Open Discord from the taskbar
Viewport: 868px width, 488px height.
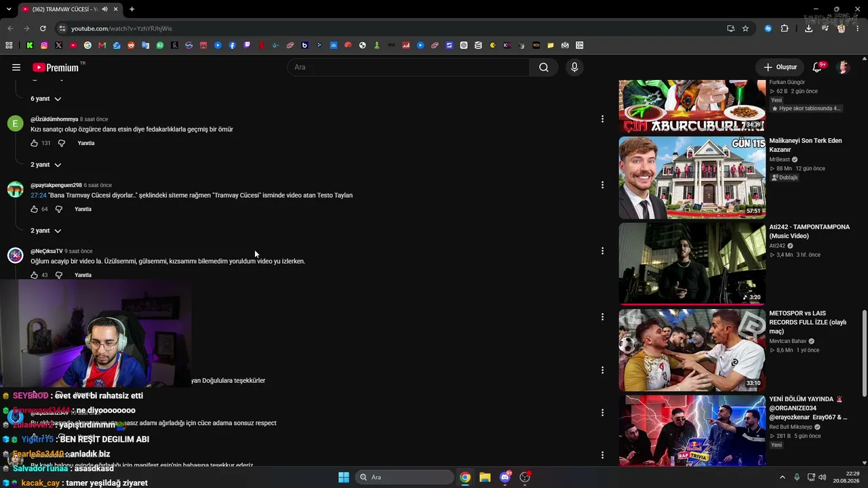pos(505,477)
